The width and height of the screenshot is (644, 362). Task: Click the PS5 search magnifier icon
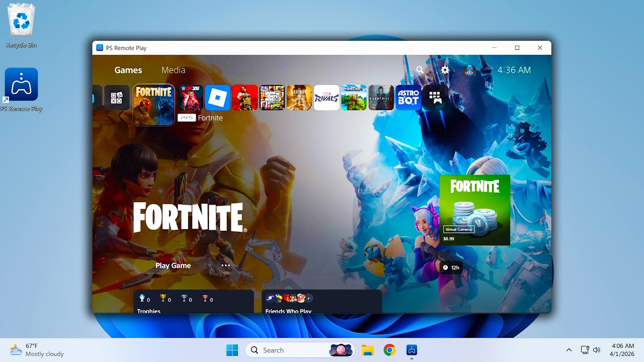420,70
